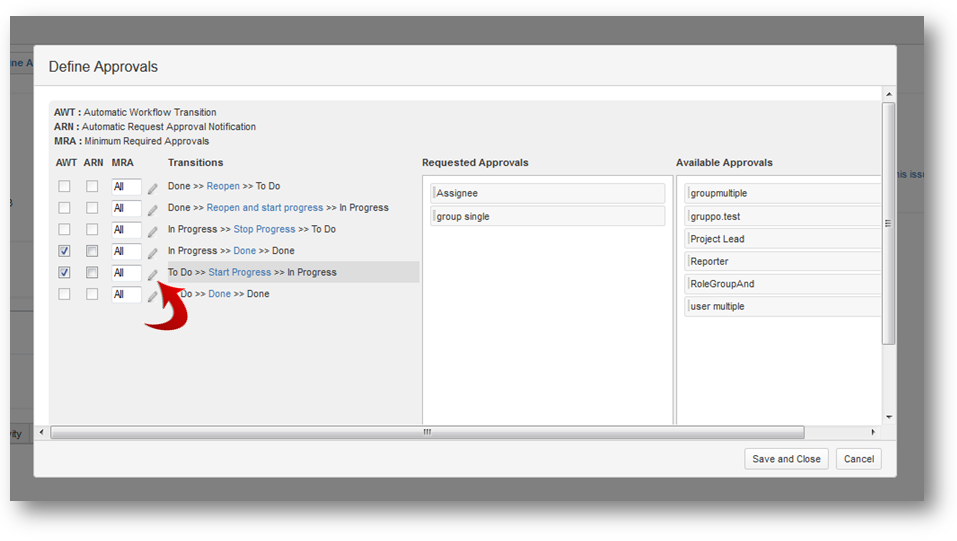957x541 pixels.
Task: Uncheck AWT for To Do Start Progress row
Action: point(64,272)
